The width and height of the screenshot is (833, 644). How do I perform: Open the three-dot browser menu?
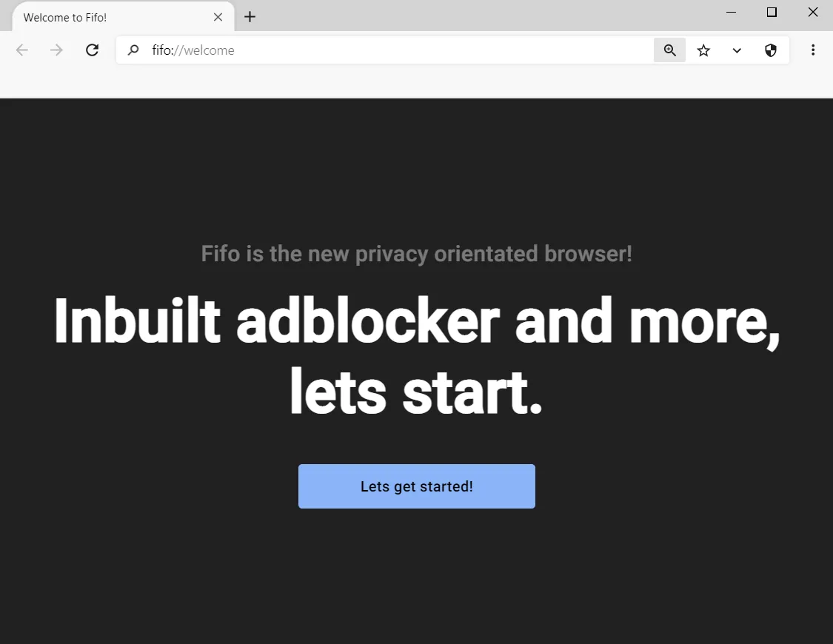click(x=813, y=50)
